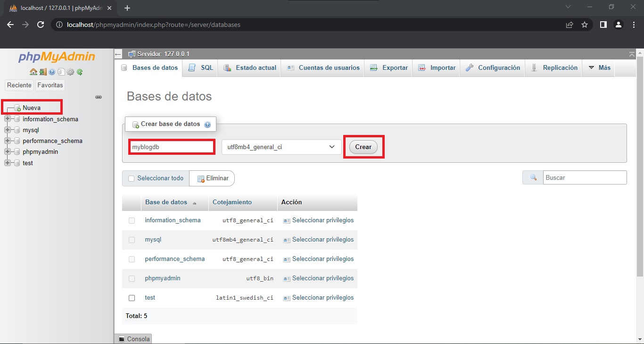
Task: Reload the browser page
Action: click(x=41, y=25)
